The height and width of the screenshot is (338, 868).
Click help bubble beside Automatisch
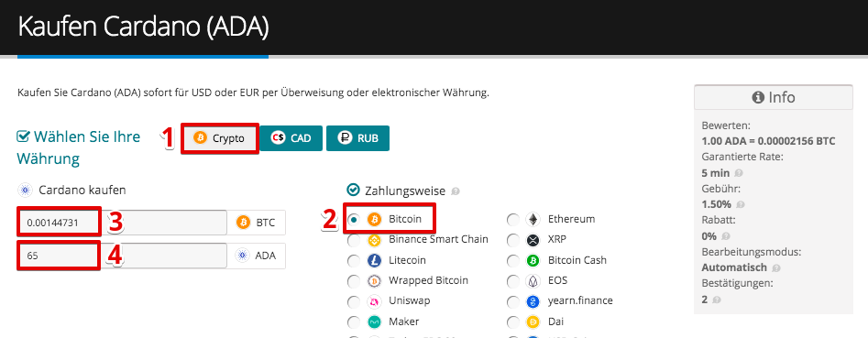click(x=777, y=268)
